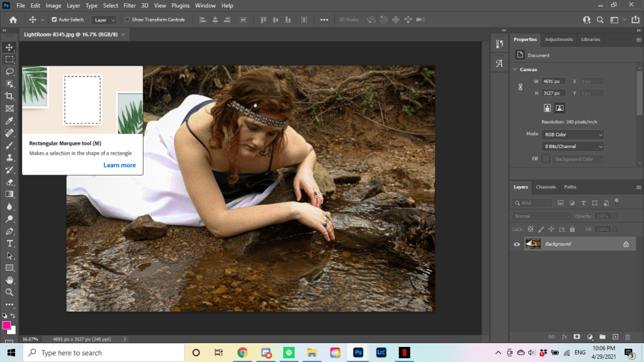The width and height of the screenshot is (644, 362).
Task: Uncheck the Auto-Select checkbox
Action: click(54, 20)
